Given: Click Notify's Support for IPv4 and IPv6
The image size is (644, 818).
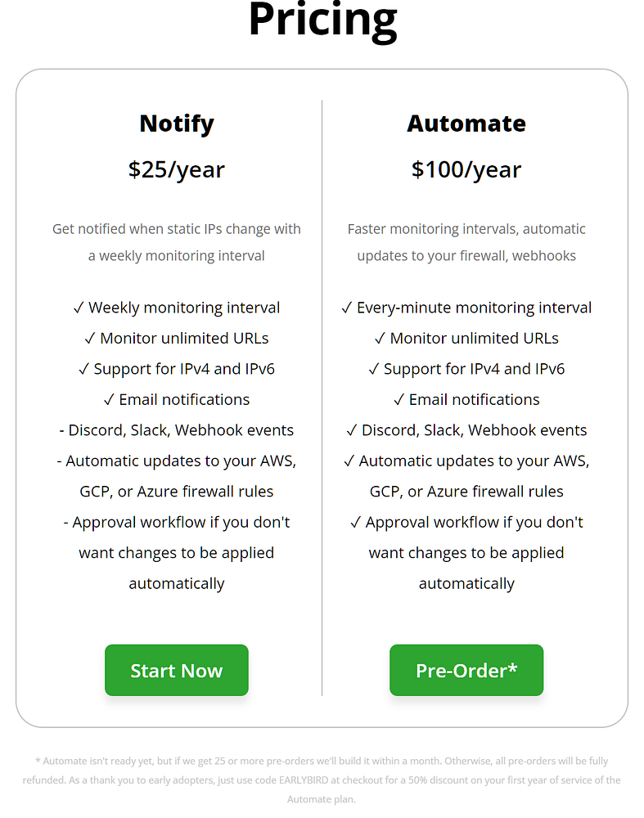Looking at the screenshot, I should coord(177,369).
